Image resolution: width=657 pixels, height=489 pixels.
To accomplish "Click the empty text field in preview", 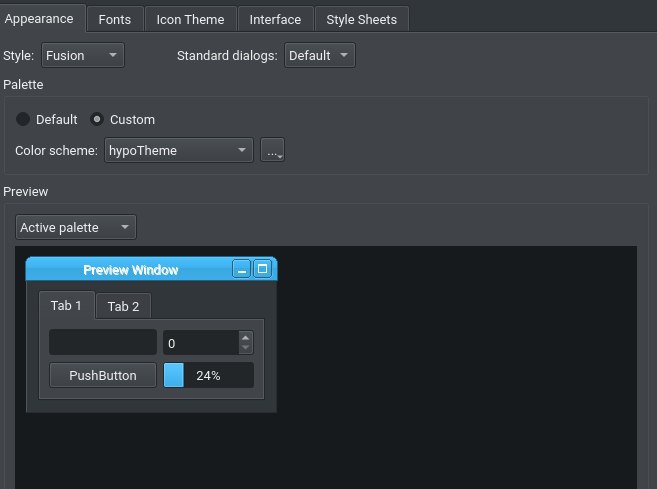I will [x=103, y=342].
